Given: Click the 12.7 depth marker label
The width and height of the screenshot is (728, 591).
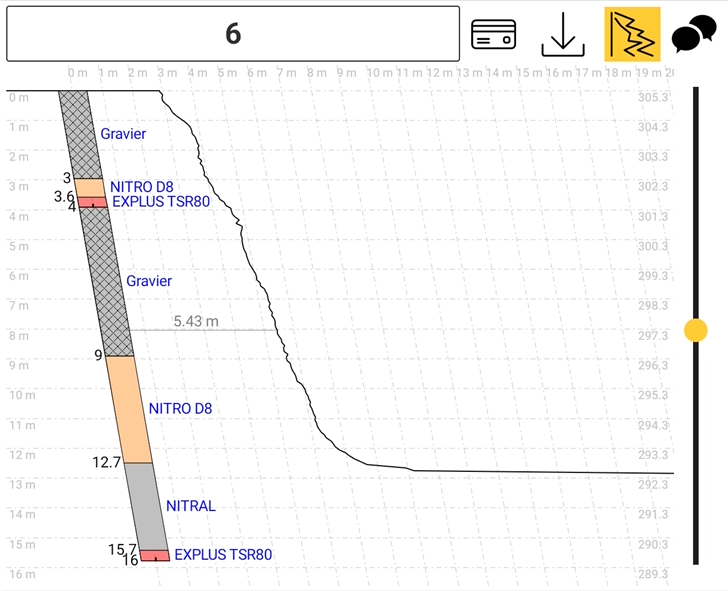Looking at the screenshot, I should click(x=107, y=462).
